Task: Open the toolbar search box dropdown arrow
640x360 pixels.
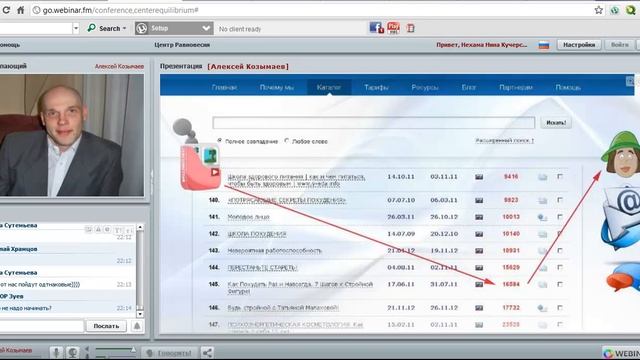Action: (76, 28)
